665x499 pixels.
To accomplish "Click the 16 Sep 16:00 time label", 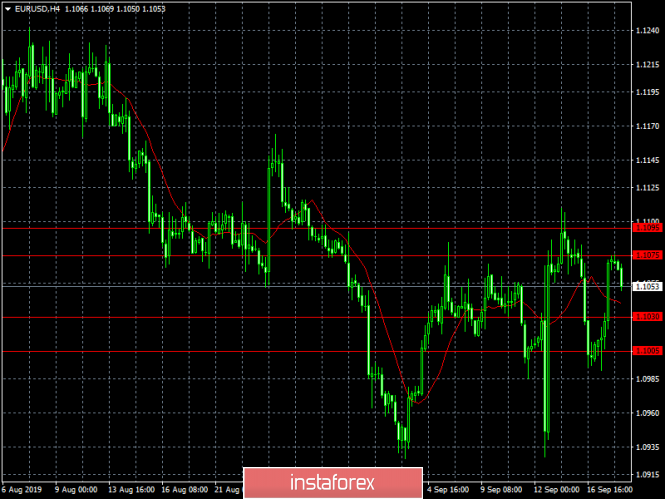I will coord(608,491).
